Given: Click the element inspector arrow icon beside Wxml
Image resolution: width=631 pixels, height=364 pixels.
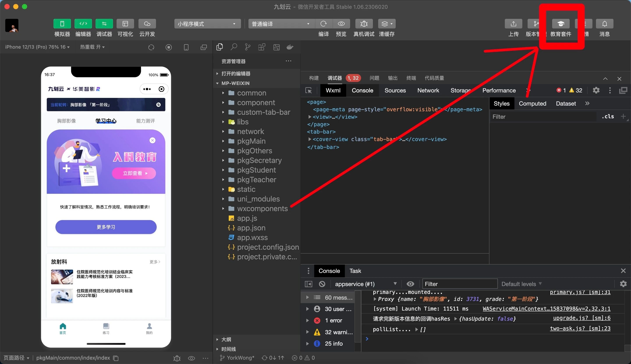Looking at the screenshot, I should click(x=309, y=90).
